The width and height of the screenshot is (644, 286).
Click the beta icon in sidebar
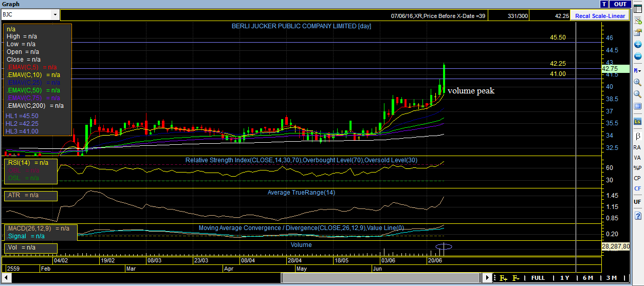(637, 136)
